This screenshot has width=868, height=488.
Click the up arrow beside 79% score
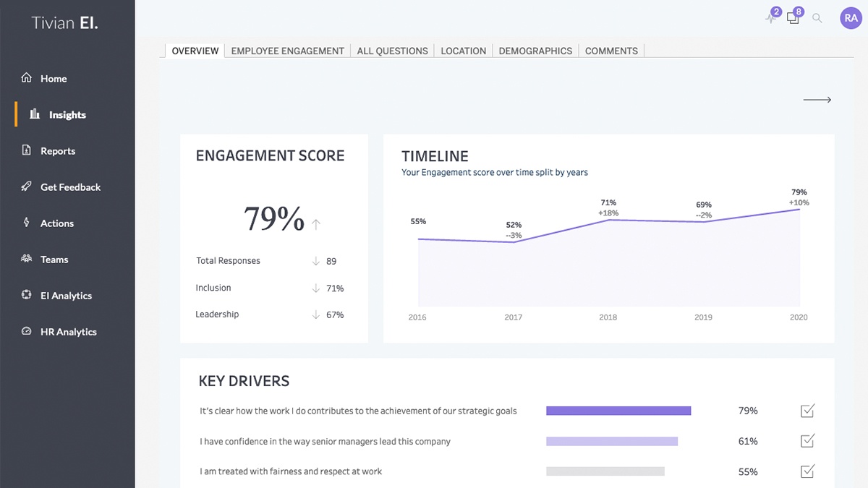[x=315, y=225]
